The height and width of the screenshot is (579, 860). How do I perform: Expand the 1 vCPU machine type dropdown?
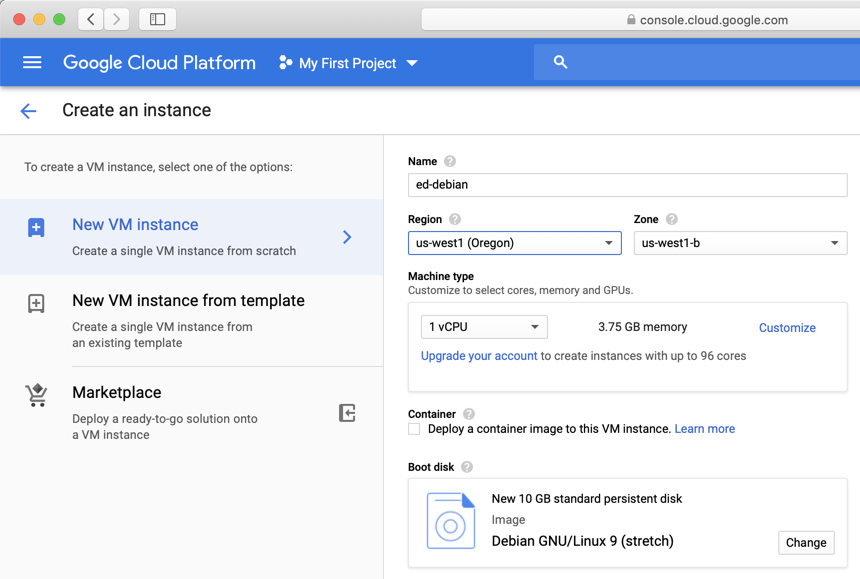coord(484,327)
